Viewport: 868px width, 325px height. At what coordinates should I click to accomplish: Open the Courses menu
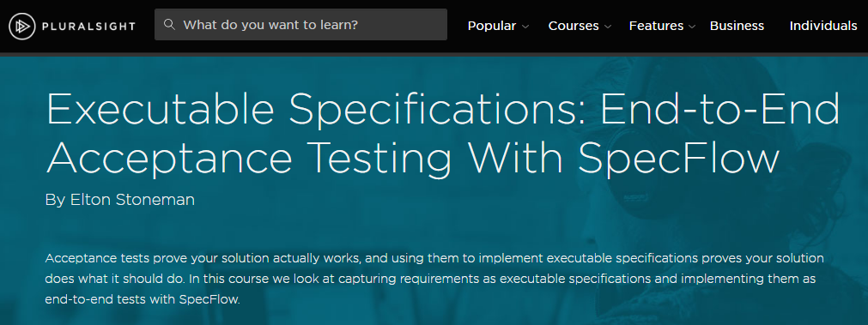pos(574,26)
